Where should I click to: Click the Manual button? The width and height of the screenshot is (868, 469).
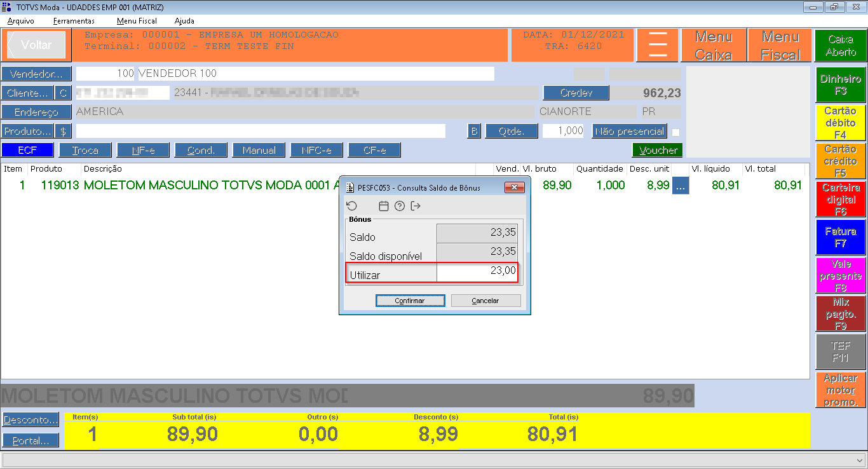pos(259,150)
